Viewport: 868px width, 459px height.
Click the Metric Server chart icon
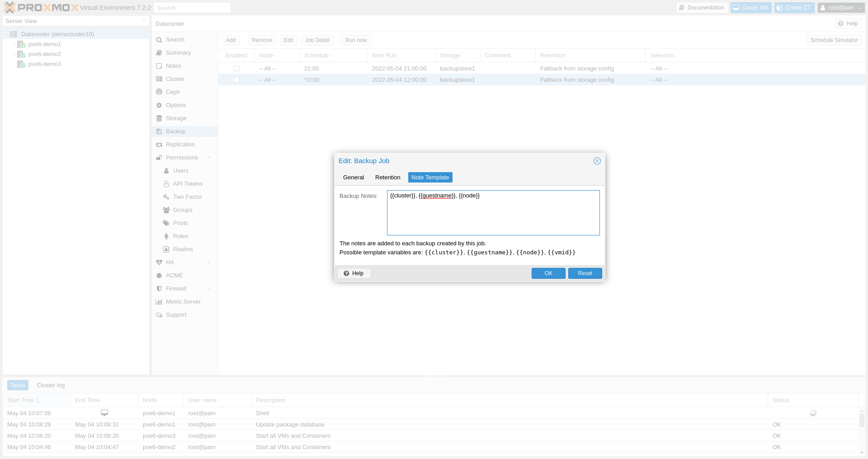159,302
